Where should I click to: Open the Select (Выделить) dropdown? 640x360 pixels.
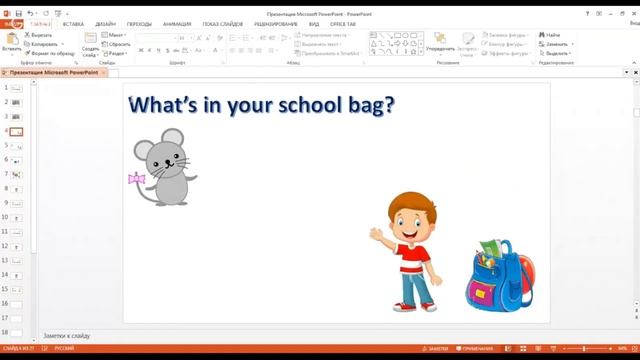[x=555, y=53]
